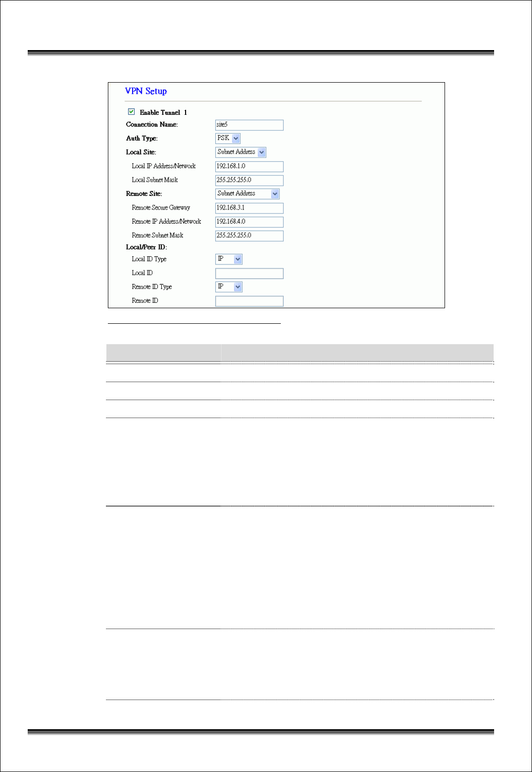
Task: Click the Remote Secure Gateway label
Action: [x=161, y=208]
